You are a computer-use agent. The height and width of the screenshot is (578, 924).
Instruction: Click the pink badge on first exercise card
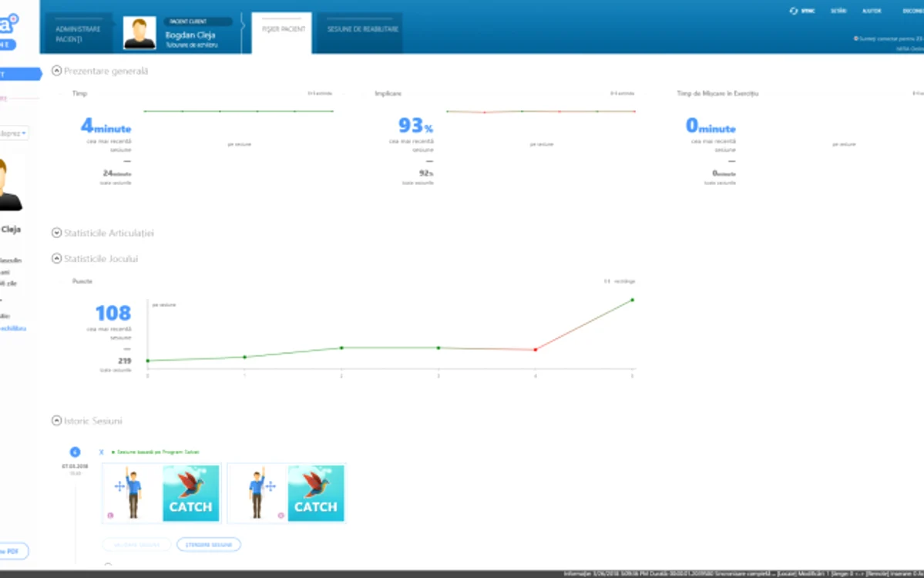tap(110, 516)
